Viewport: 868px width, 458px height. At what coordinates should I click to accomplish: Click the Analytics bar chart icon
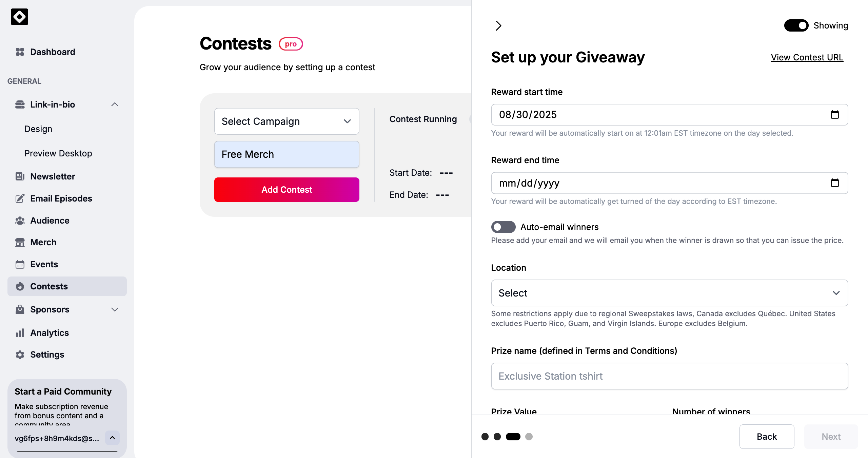click(x=20, y=333)
